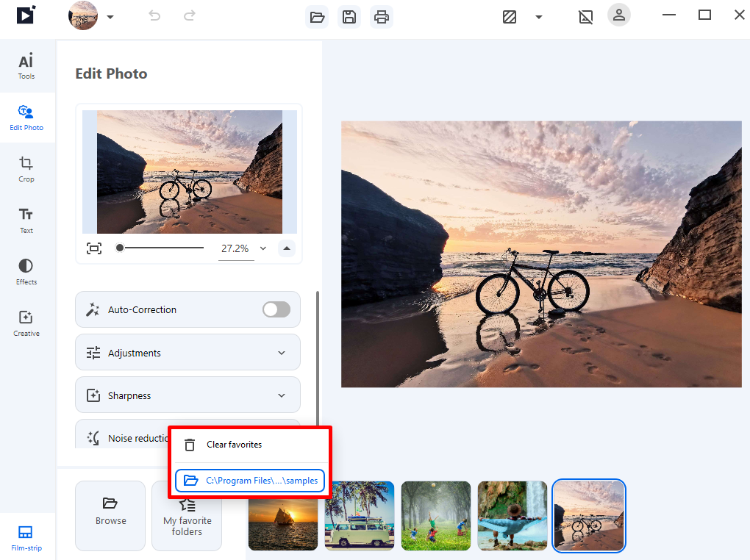This screenshot has height=560, width=750.
Task: Toggle the Auto-Correction switch
Action: click(276, 309)
